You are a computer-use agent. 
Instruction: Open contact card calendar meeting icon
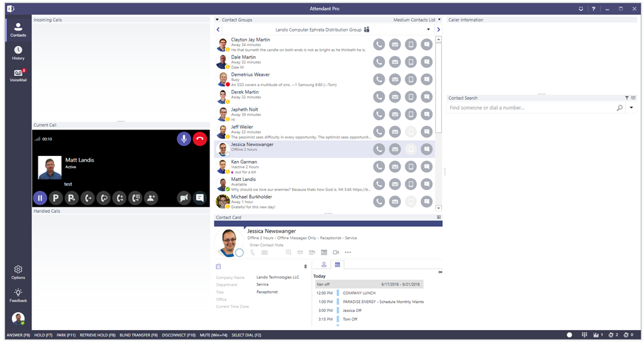point(324,253)
